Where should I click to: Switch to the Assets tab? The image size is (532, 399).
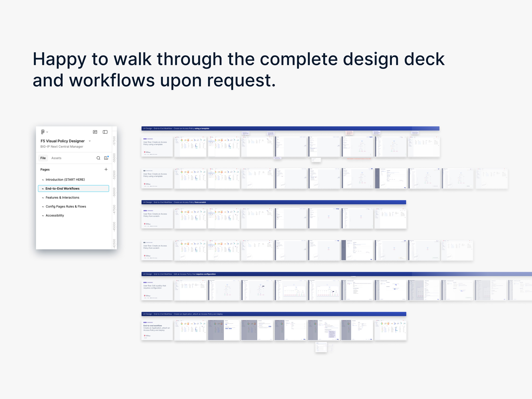[x=56, y=158]
